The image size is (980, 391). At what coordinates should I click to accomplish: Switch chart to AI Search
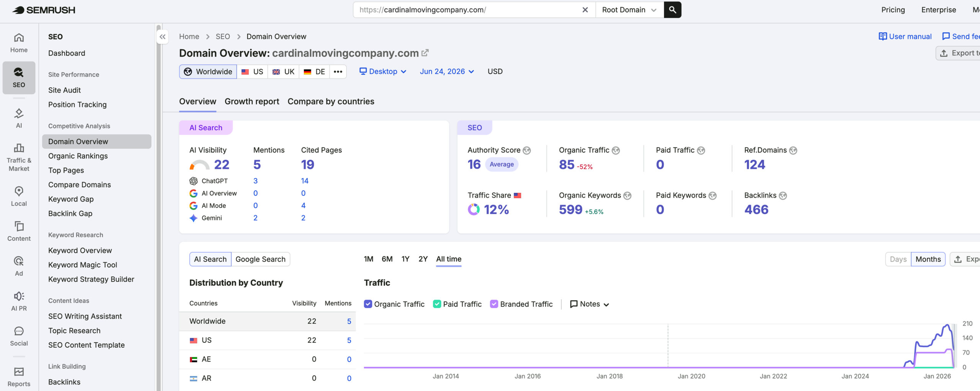pos(210,259)
